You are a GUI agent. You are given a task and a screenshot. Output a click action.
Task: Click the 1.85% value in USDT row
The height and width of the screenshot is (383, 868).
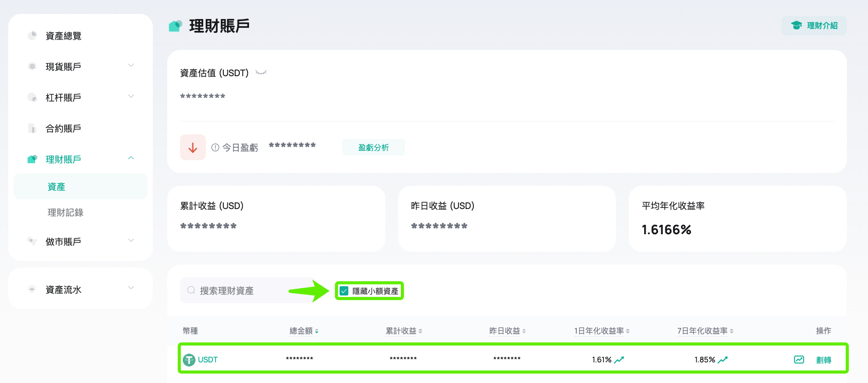pyautogui.click(x=705, y=360)
